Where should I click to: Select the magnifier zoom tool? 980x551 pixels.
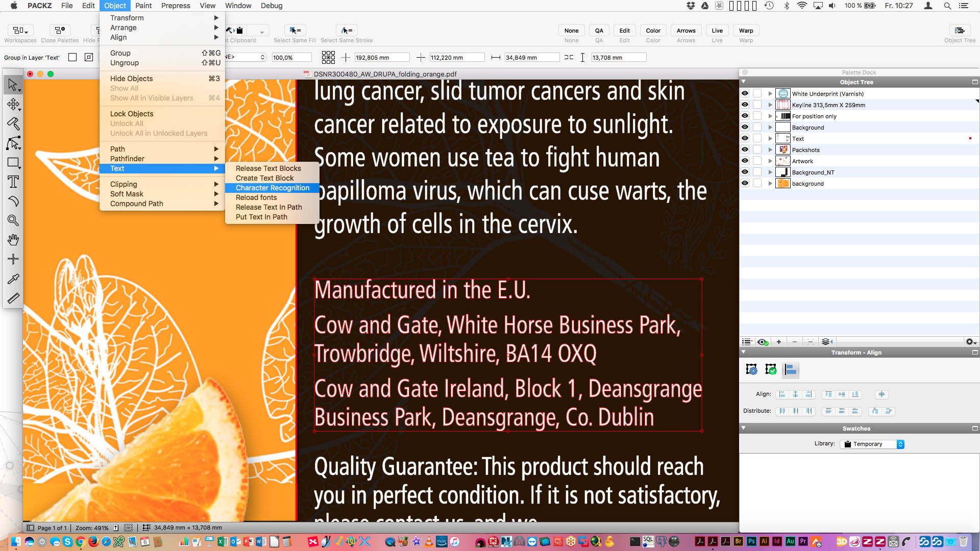pos(13,220)
